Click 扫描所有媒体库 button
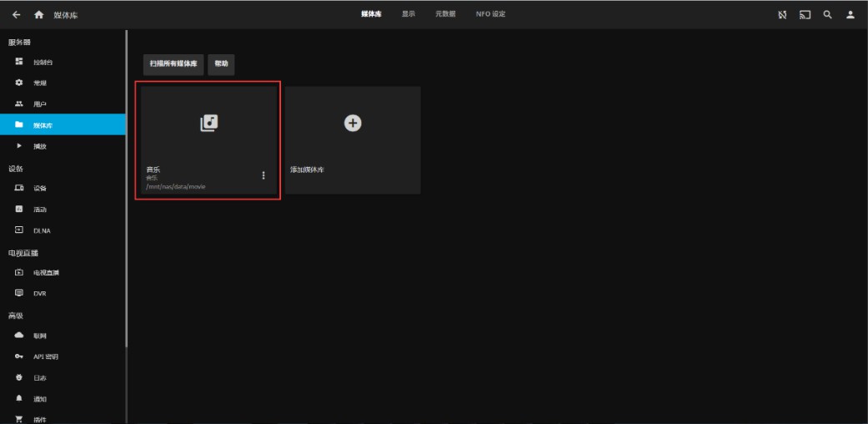Screen dimensions: 868x424 [x=173, y=63]
